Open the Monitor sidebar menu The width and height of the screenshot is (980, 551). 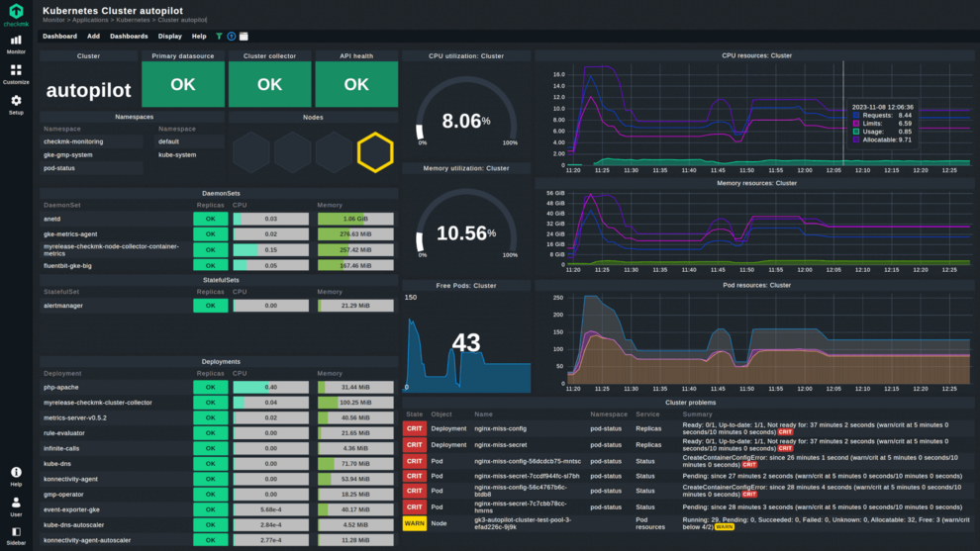(16, 43)
